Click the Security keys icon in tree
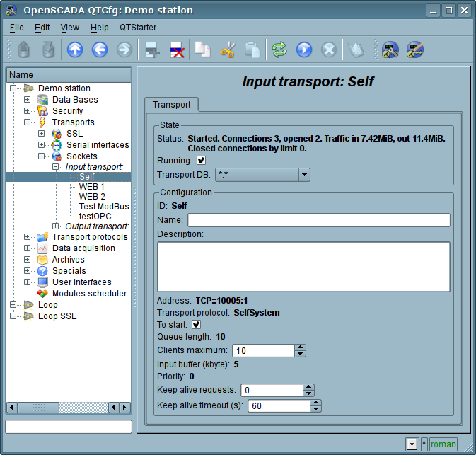The width and height of the screenshot is (476, 455). [42, 111]
